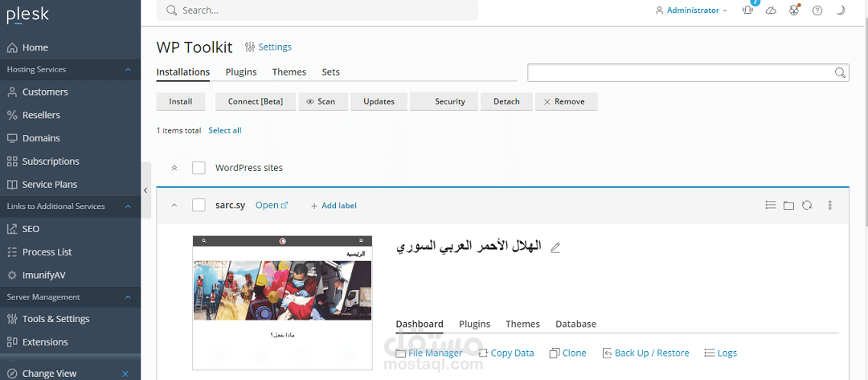The width and height of the screenshot is (868, 380).
Task: Switch to the Installations tab
Action: (182, 72)
